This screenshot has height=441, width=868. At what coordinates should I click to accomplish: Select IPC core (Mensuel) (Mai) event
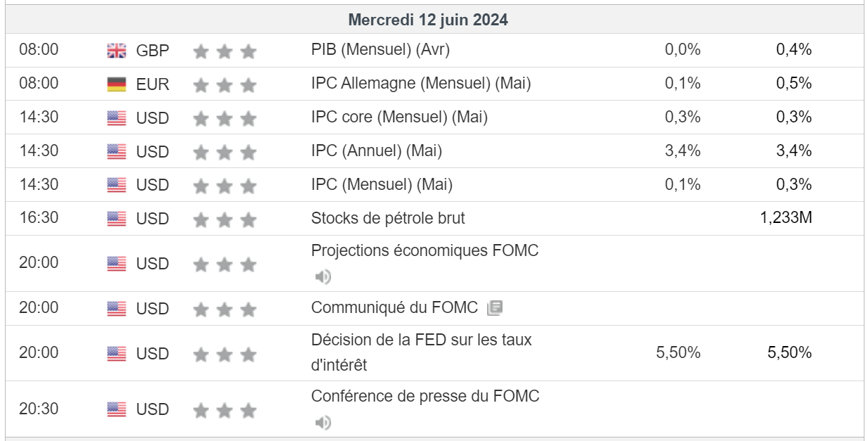[x=399, y=117]
